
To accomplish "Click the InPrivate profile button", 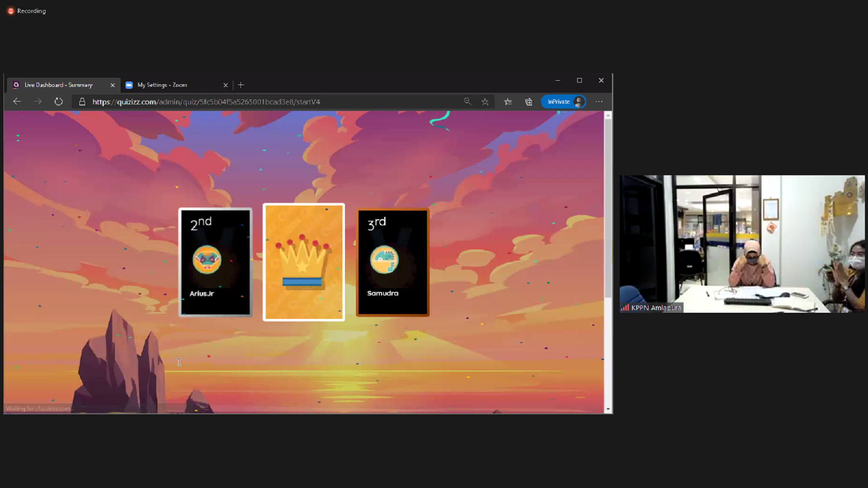I will pyautogui.click(x=563, y=102).
